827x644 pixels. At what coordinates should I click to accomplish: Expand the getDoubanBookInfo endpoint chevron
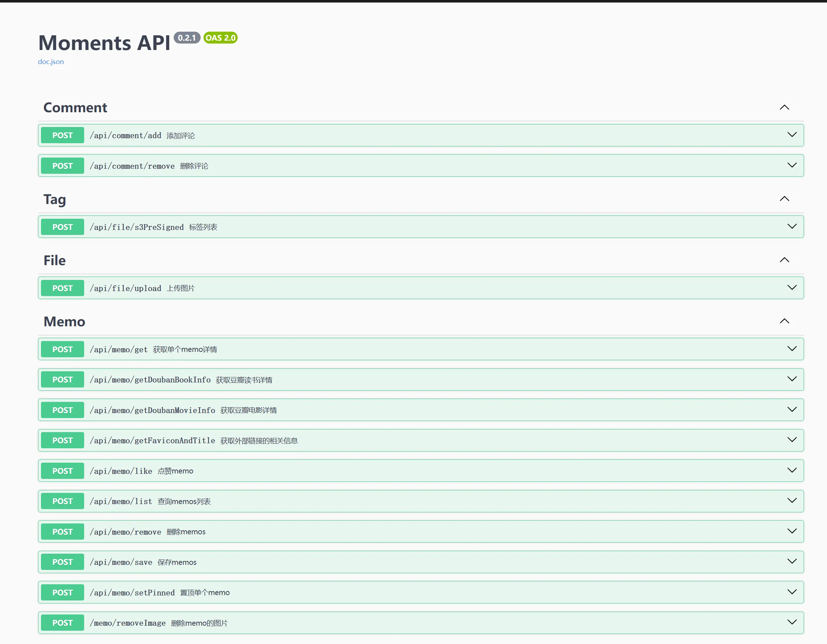click(x=792, y=379)
